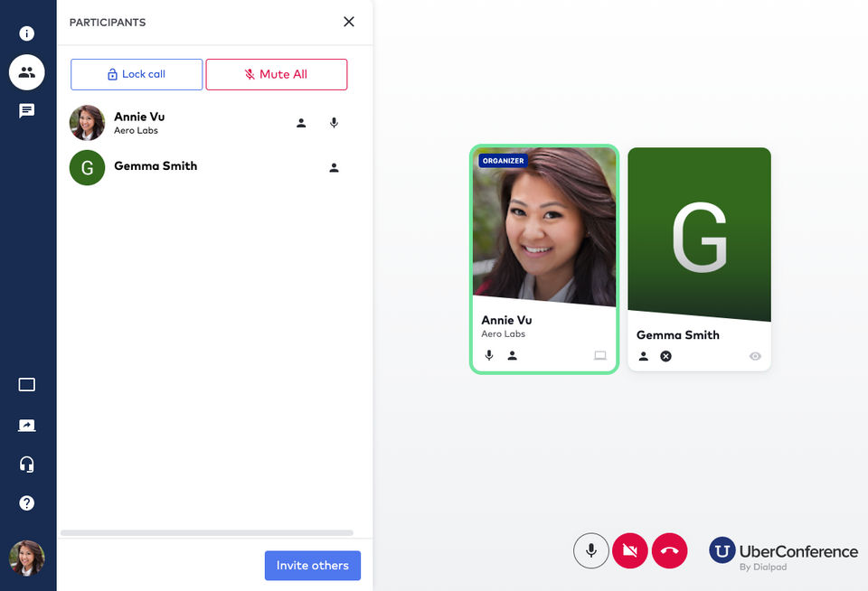This screenshot has height=591, width=868.
Task: Click the profile avatar at sidebar bottom
Action: pos(26,558)
